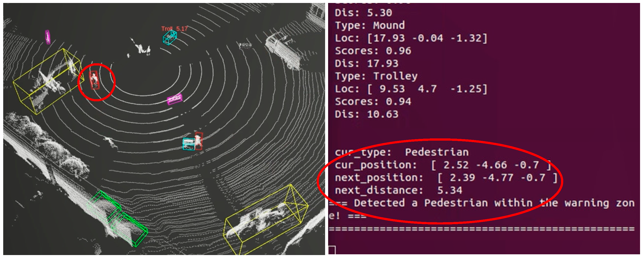644x259 pixels.
Task: Click the red box next to the lower cyan box
Action: click(x=199, y=141)
